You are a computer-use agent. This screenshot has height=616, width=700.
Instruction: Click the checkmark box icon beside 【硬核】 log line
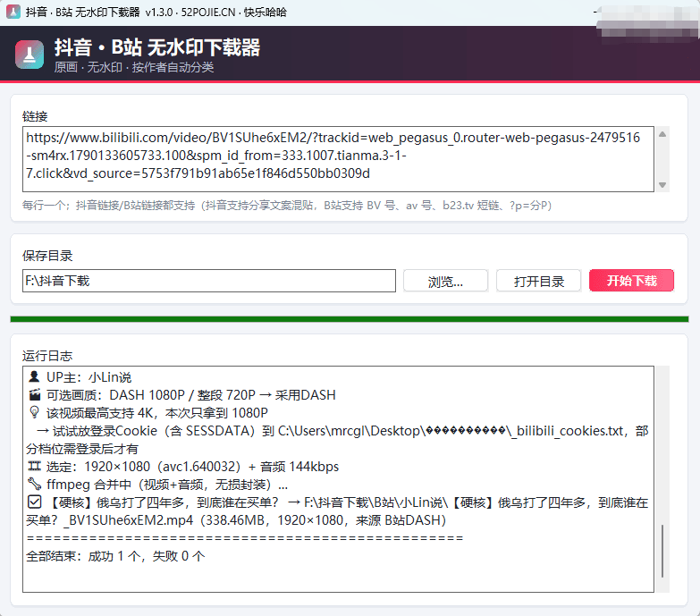34,502
